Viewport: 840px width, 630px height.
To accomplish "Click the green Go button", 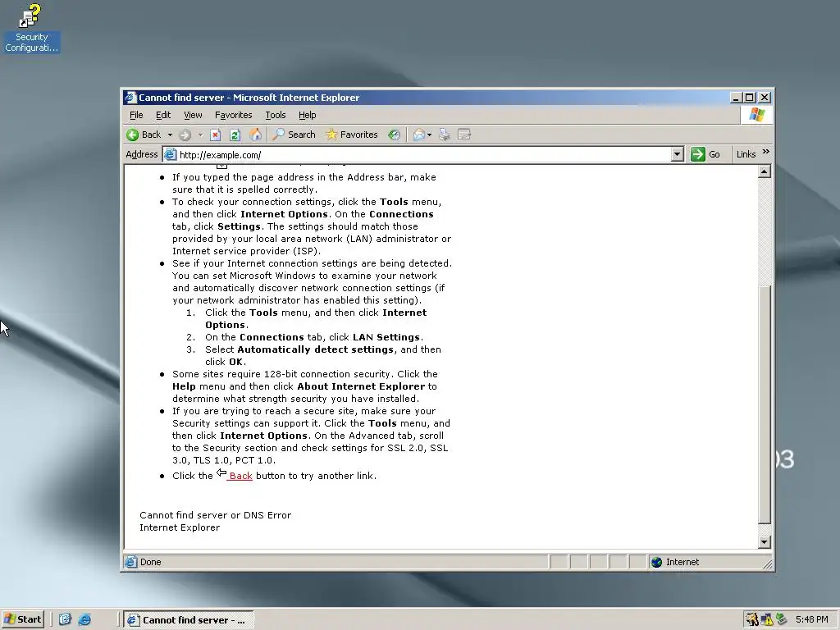I will (705, 154).
